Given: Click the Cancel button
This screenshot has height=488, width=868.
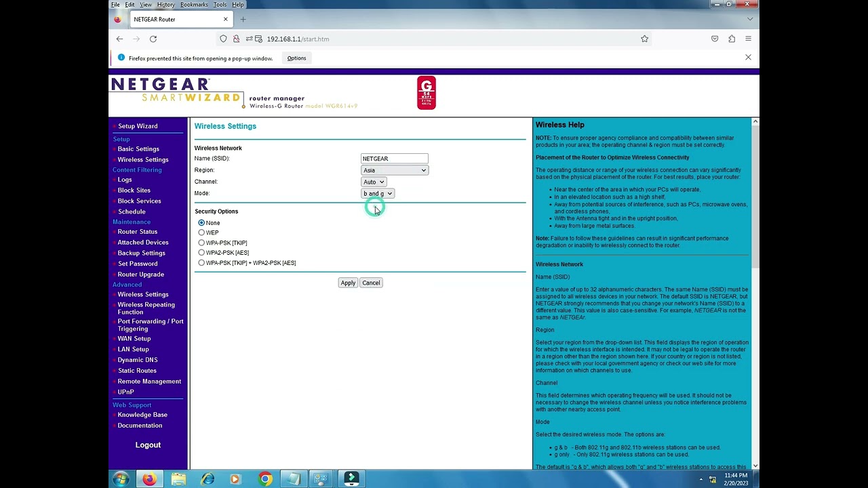Looking at the screenshot, I should point(371,283).
